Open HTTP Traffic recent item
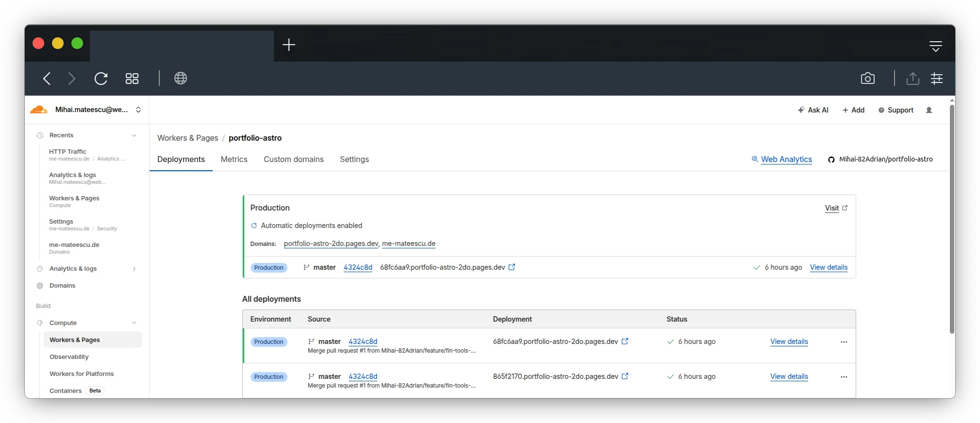Viewport: 980px width, 423px height. click(87, 155)
